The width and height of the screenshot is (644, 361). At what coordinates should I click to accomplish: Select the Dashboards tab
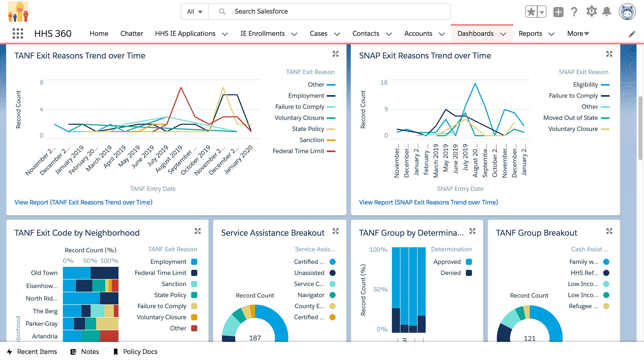(x=475, y=33)
